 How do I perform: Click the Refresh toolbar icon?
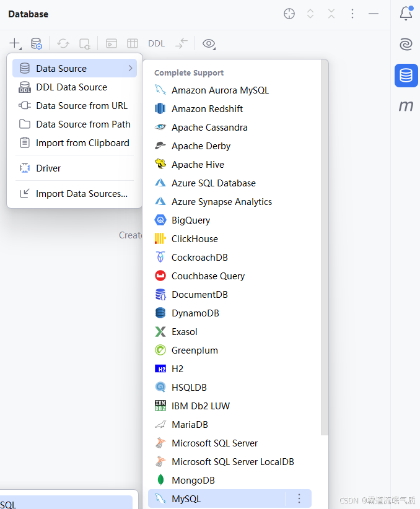[x=63, y=43]
